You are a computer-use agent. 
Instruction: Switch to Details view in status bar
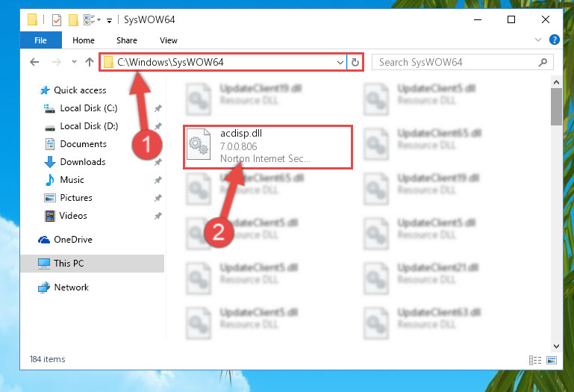click(x=535, y=360)
